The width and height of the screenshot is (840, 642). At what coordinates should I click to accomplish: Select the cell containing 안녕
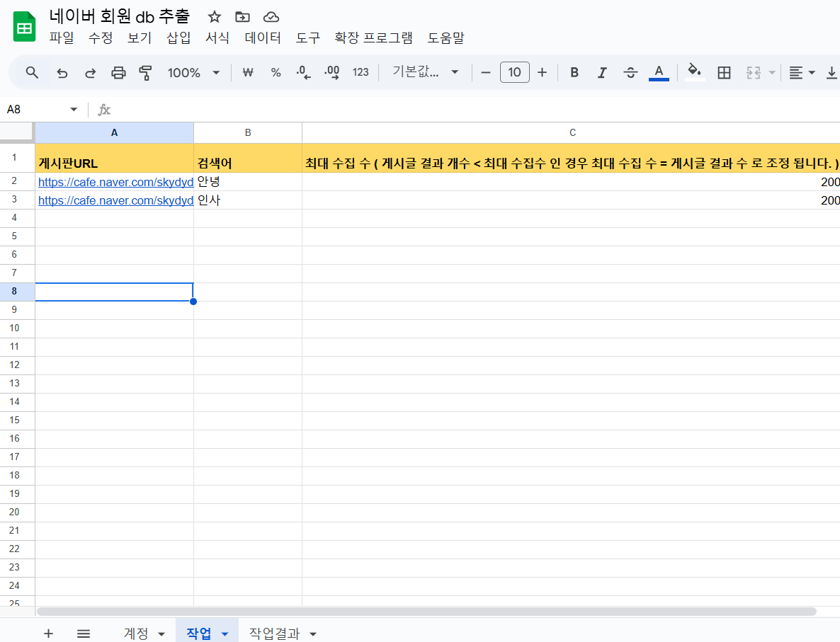click(247, 181)
